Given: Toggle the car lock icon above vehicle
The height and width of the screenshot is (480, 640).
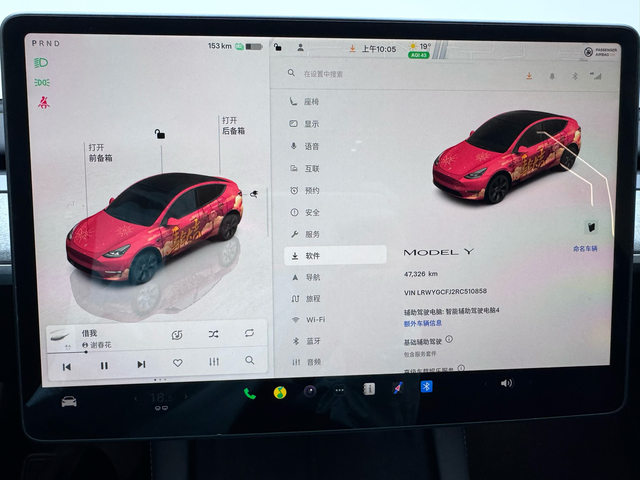Looking at the screenshot, I should click(160, 133).
